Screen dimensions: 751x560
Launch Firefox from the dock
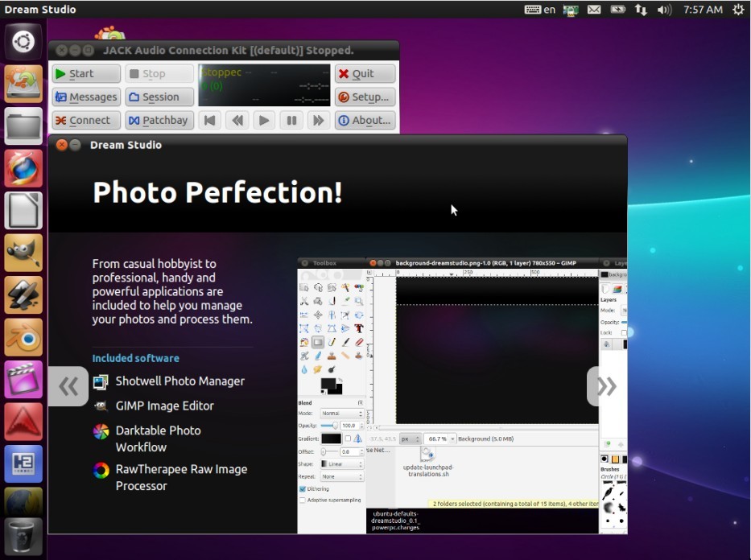[23, 168]
